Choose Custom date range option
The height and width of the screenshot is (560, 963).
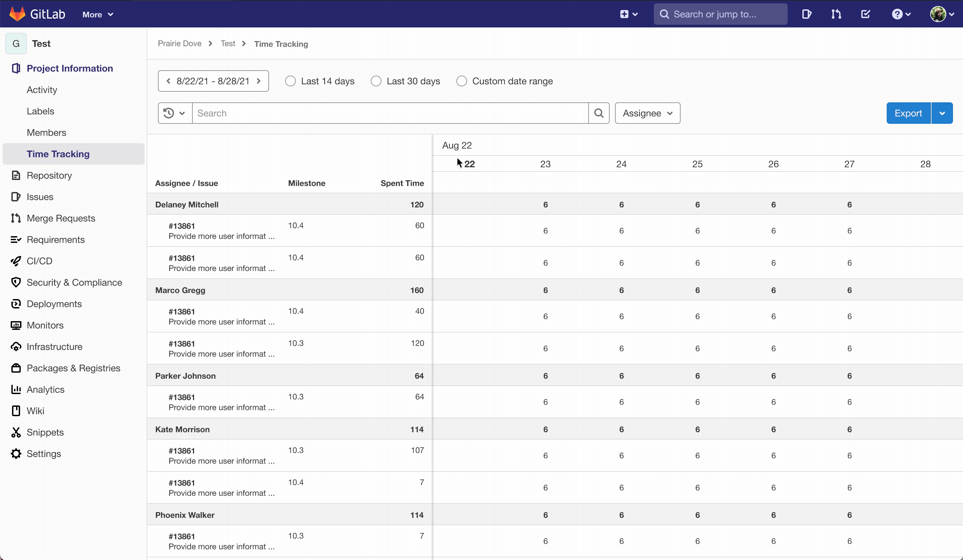(462, 81)
